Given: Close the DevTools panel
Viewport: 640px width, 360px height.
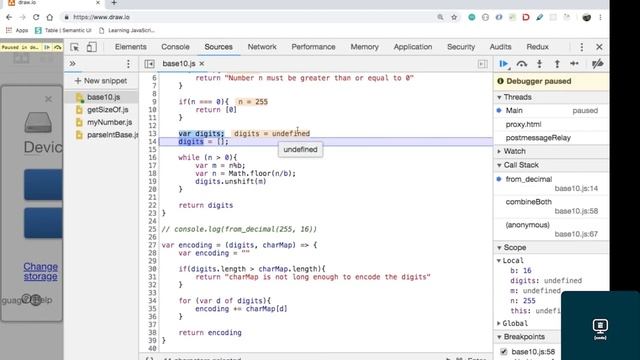Looking at the screenshot, I should (x=599, y=47).
